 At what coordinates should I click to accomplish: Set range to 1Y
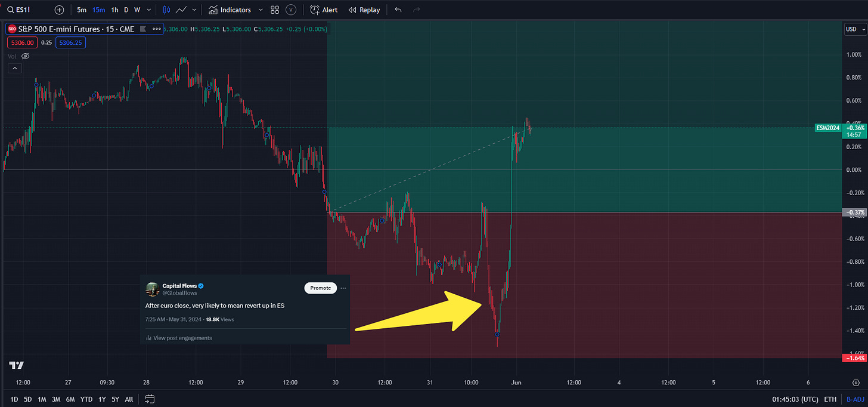(102, 399)
